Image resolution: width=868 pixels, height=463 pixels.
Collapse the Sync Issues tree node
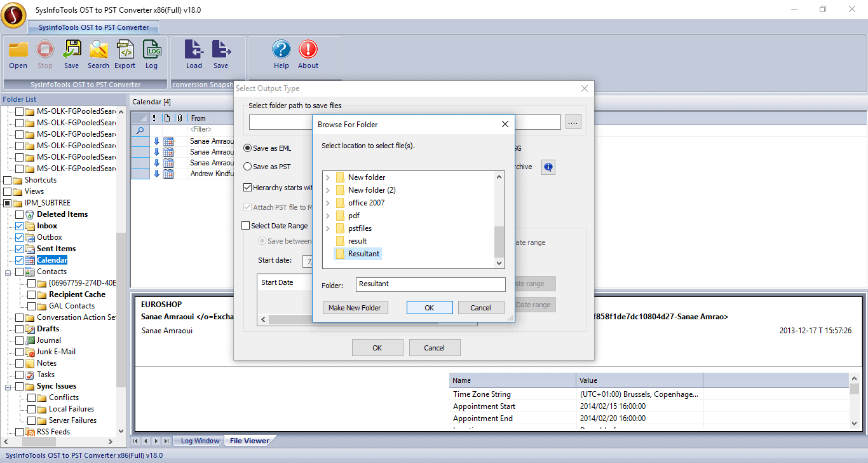8,386
